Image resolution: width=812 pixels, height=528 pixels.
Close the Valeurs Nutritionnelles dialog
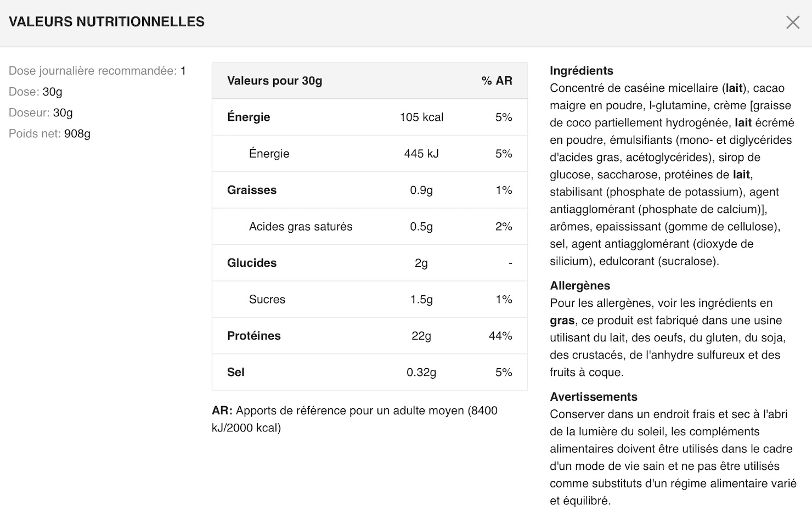click(793, 22)
